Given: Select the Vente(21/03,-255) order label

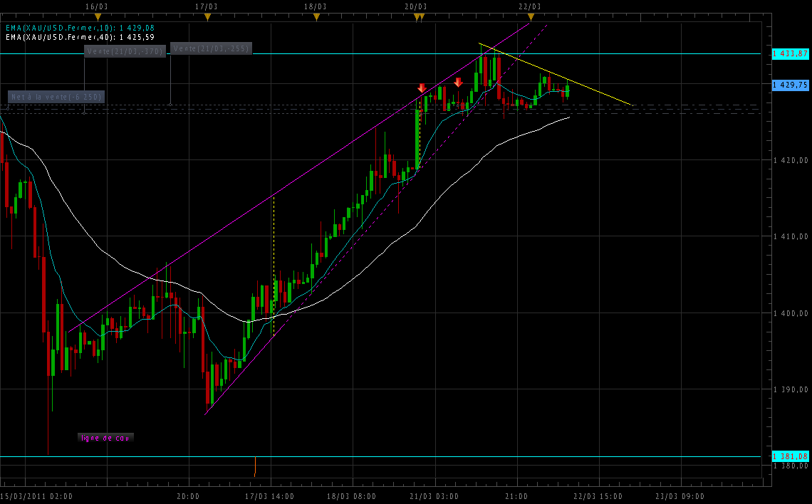Looking at the screenshot, I should point(211,48).
